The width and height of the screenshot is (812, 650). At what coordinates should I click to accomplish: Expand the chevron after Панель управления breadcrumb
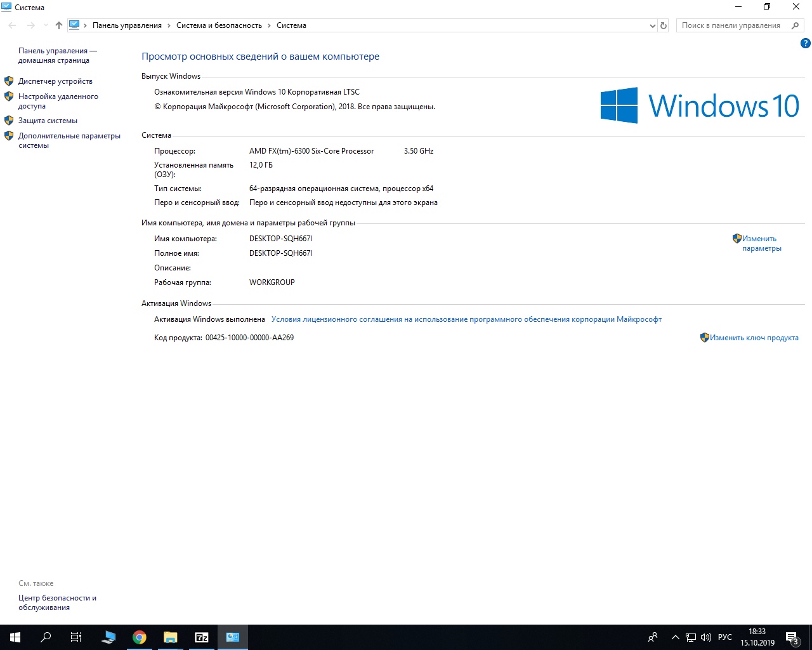click(x=169, y=25)
